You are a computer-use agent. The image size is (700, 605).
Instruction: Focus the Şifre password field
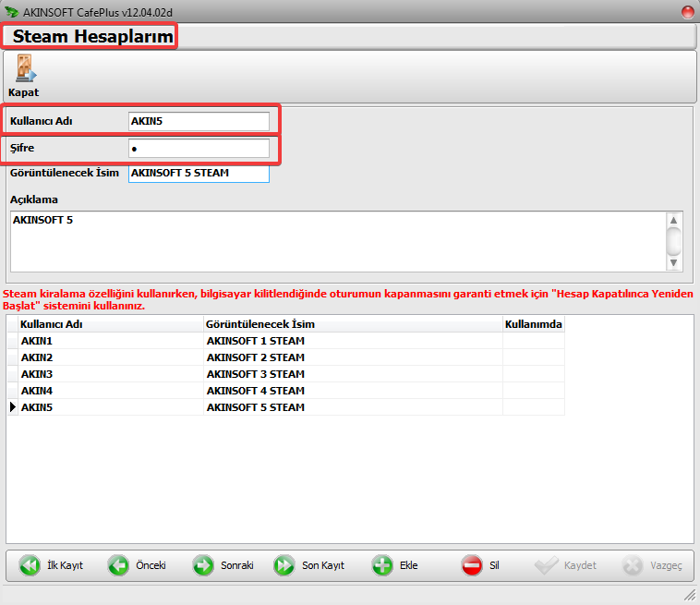(199, 148)
